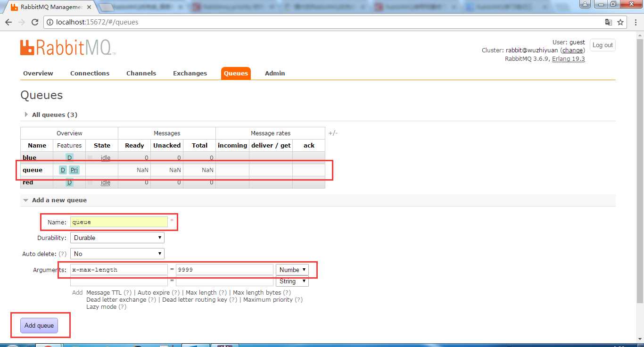Click the (?) help after Dead letter exchange
Viewport: 644px width, 347px height.
pyautogui.click(x=152, y=299)
